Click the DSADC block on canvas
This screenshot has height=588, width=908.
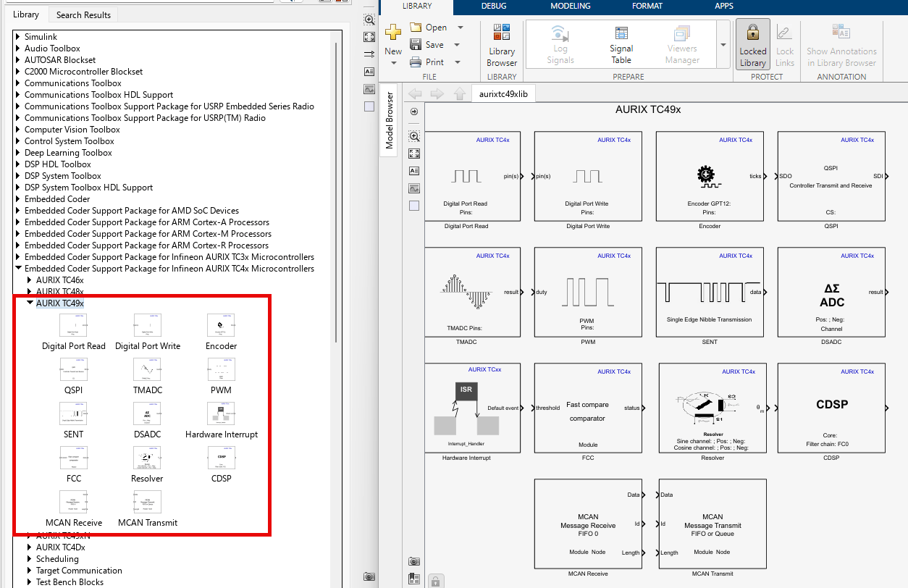pyautogui.click(x=831, y=292)
